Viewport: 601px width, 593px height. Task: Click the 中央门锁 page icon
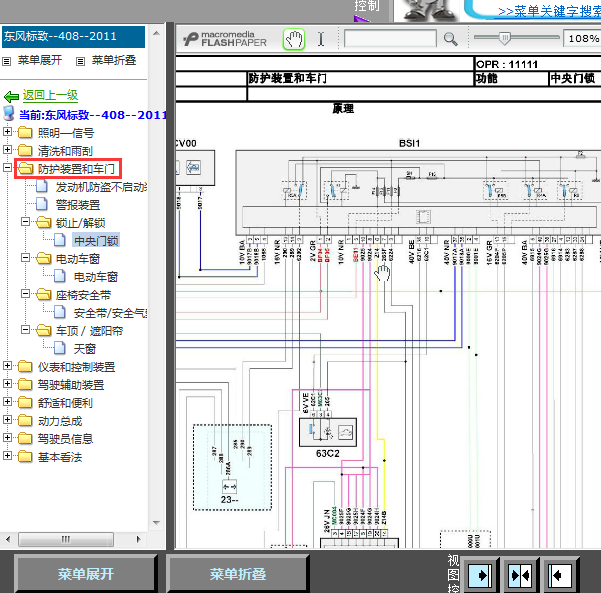60,240
